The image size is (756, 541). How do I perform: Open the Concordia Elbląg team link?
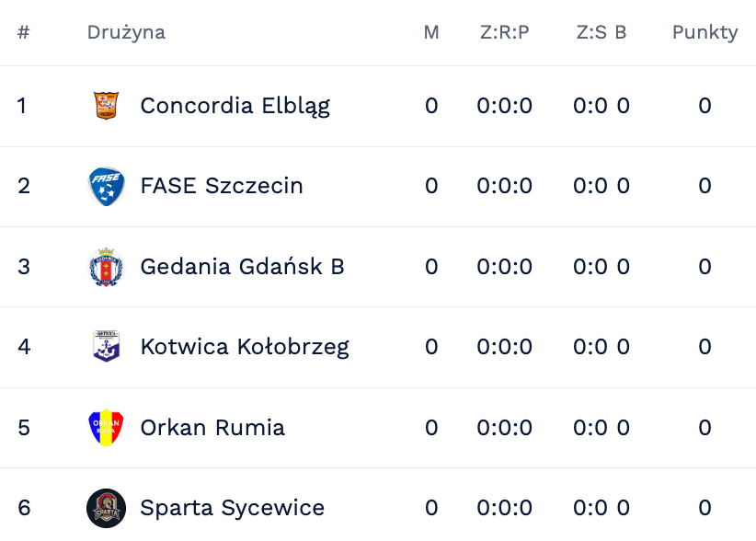235,106
